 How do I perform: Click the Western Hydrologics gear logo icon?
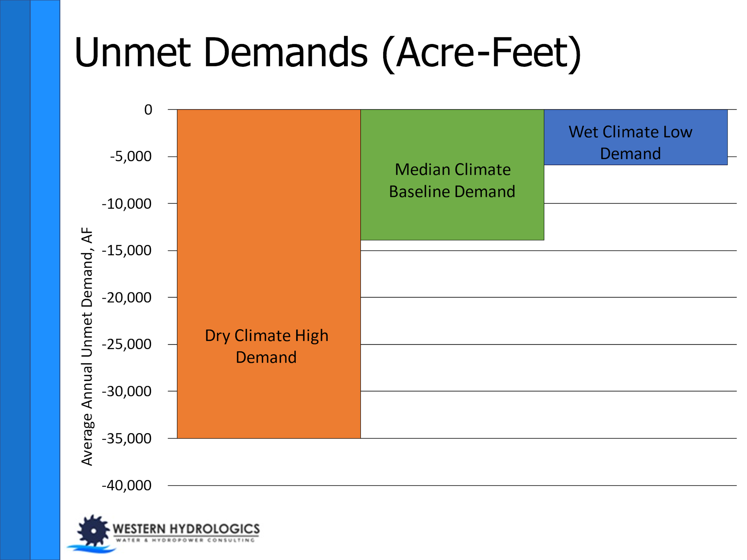tap(93, 531)
